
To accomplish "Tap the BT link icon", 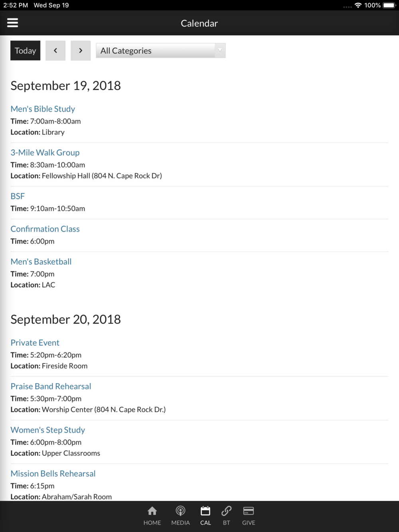I will click(x=227, y=516).
